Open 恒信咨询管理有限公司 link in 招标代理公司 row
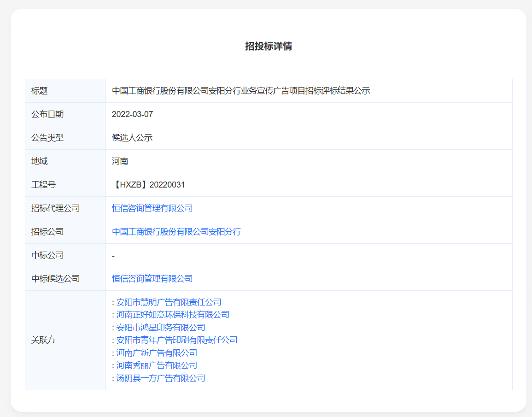This screenshot has width=532, height=417. pyautogui.click(x=152, y=208)
